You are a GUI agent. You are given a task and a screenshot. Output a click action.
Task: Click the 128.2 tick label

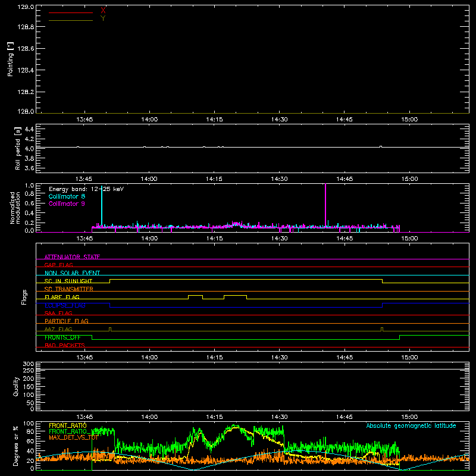(x=26, y=92)
